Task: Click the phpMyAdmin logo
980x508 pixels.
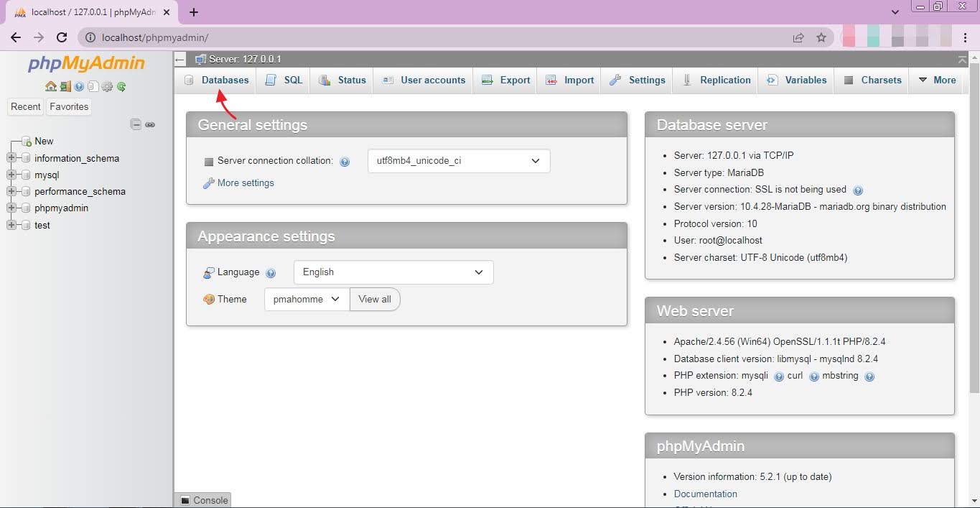Action: (x=86, y=64)
